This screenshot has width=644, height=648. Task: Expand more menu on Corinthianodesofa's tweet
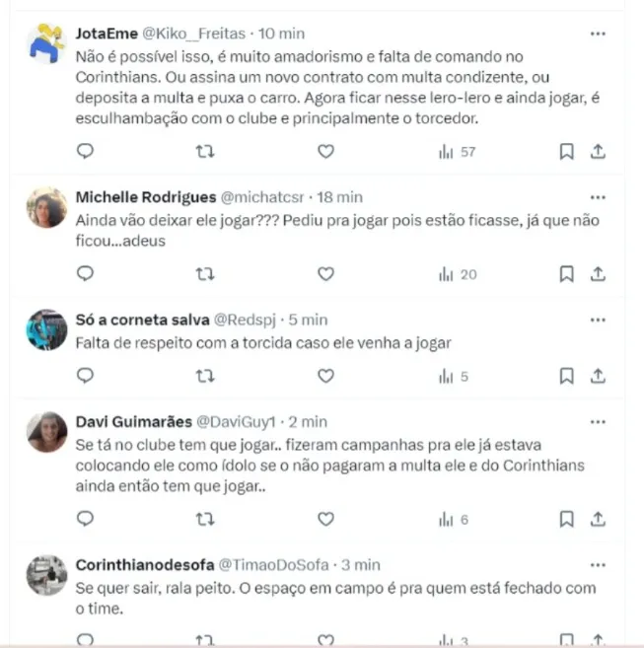point(598,564)
